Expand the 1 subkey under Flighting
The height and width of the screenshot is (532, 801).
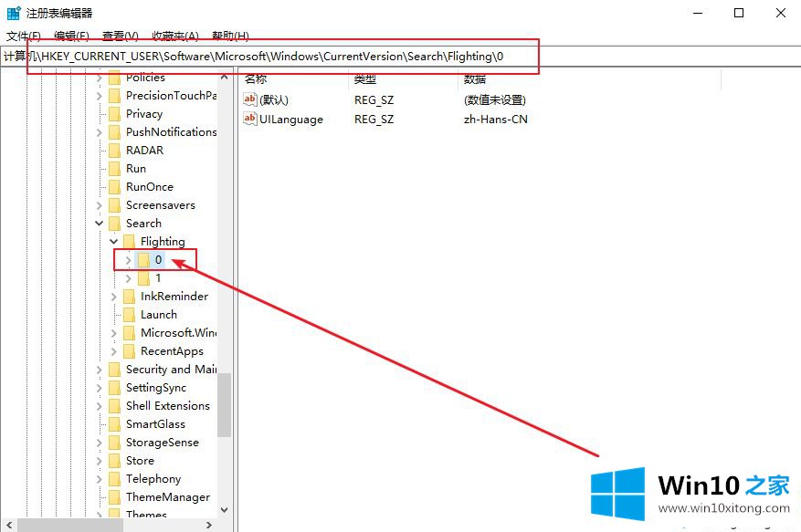[x=128, y=278]
